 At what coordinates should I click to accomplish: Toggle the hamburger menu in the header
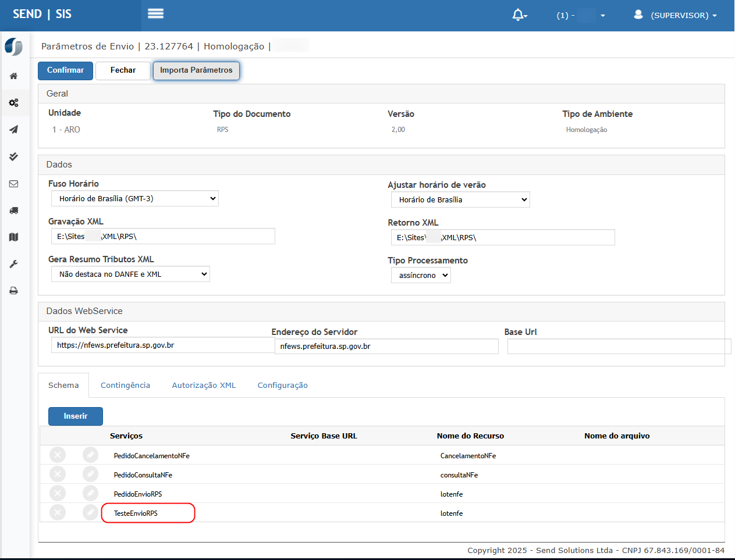[155, 13]
